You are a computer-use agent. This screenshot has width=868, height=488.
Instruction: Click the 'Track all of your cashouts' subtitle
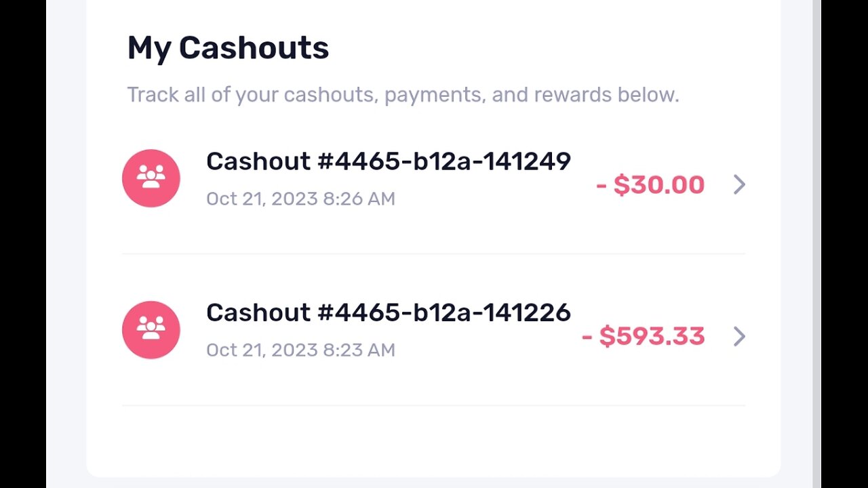pyautogui.click(x=403, y=95)
